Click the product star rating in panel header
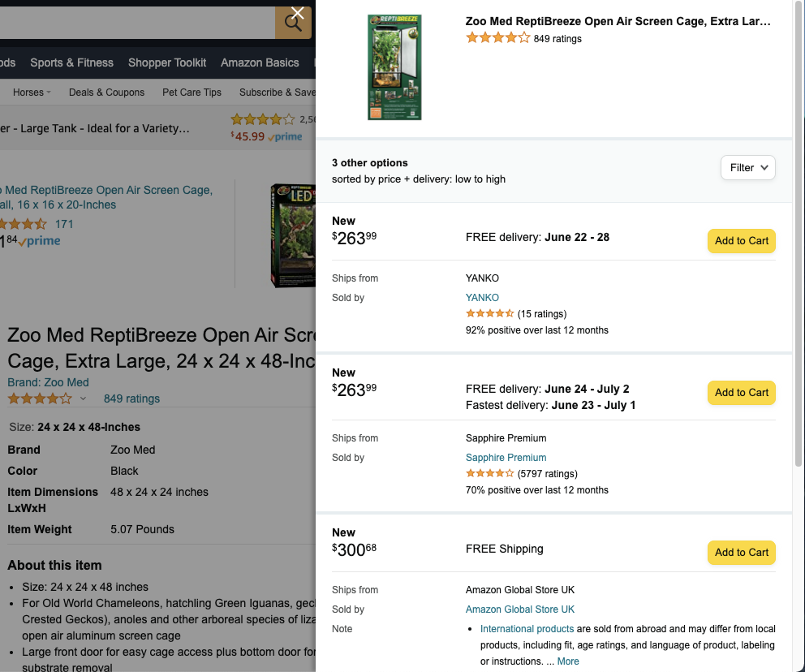Viewport: 805px width, 672px height. (x=497, y=38)
